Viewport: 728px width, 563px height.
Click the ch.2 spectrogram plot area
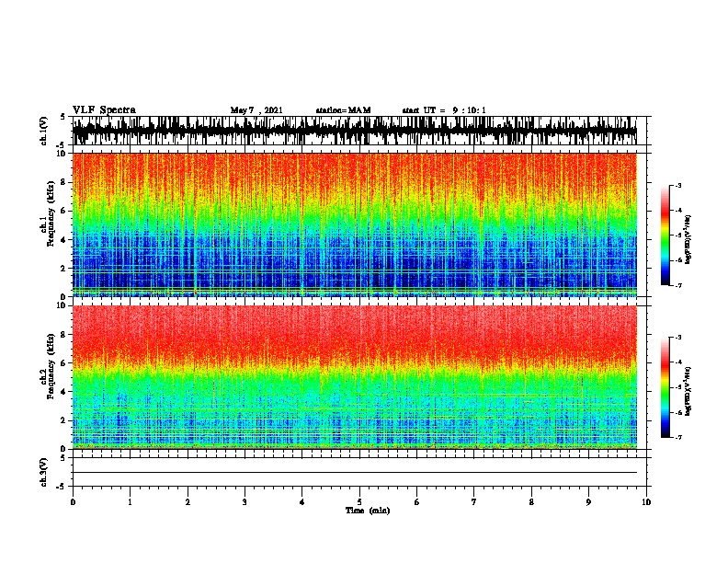[x=355, y=377]
